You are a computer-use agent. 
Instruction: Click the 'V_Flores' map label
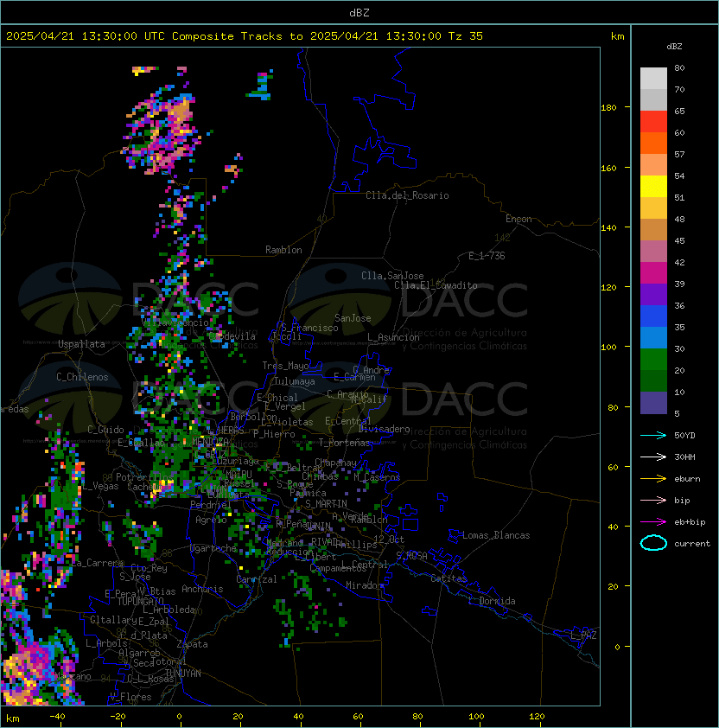click(x=130, y=697)
